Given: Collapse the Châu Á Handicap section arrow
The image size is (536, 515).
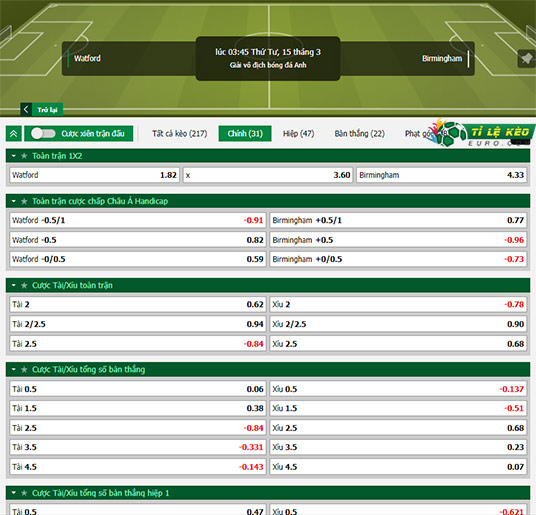Looking at the screenshot, I should 14,201.
